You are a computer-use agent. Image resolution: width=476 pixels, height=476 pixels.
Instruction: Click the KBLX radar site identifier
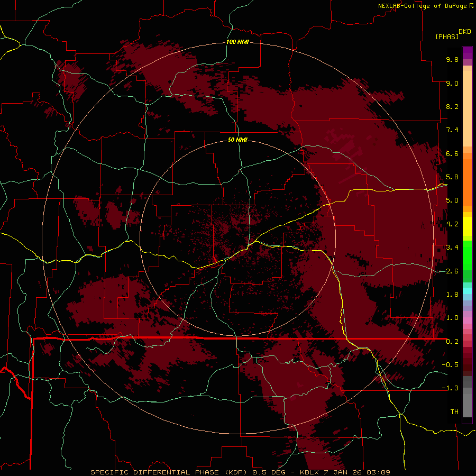(310, 472)
